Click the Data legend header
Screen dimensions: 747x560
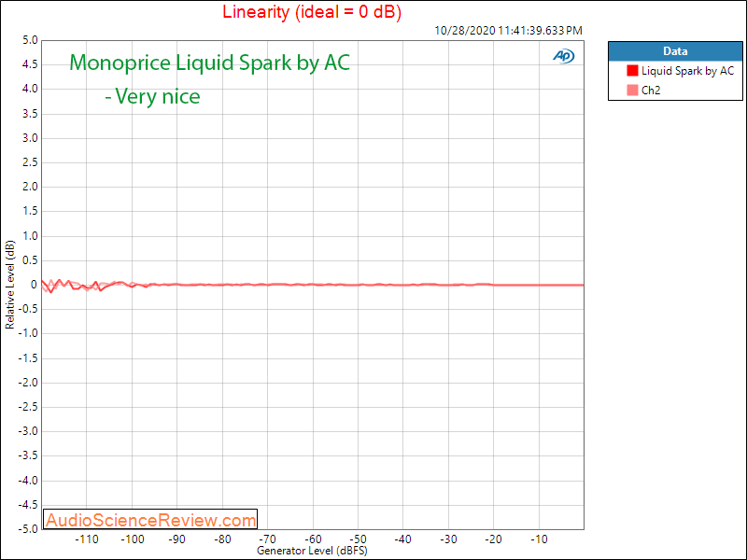click(x=675, y=51)
